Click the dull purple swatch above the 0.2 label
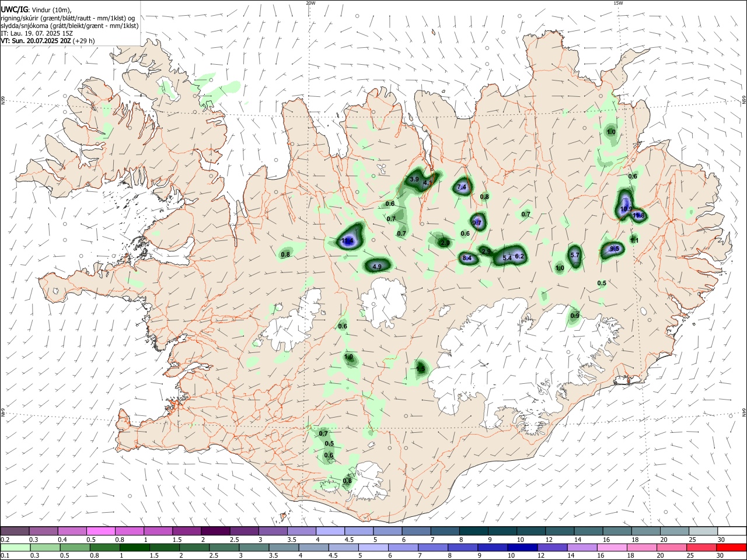Image resolution: width=747 pixels, height=560 pixels. click(x=15, y=531)
